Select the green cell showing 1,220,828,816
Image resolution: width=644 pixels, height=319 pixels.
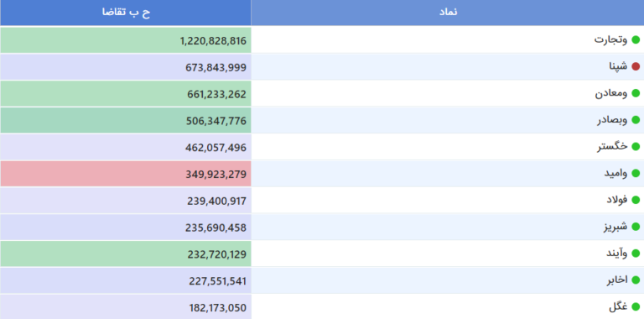(126, 40)
